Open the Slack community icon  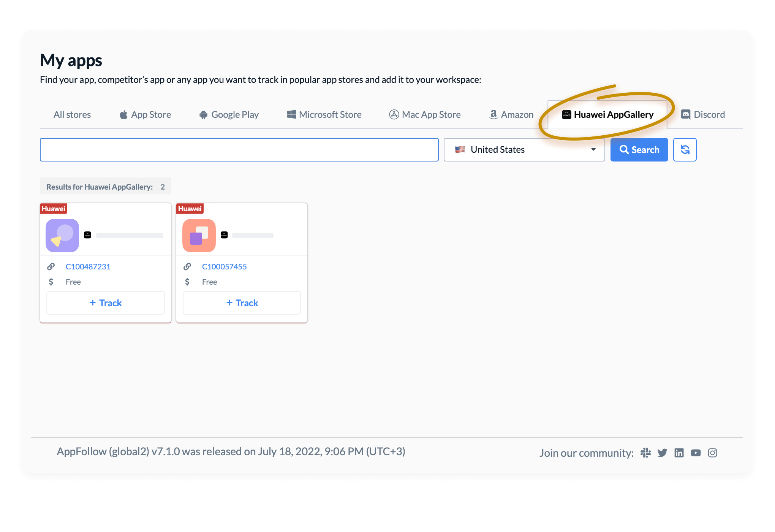click(645, 453)
